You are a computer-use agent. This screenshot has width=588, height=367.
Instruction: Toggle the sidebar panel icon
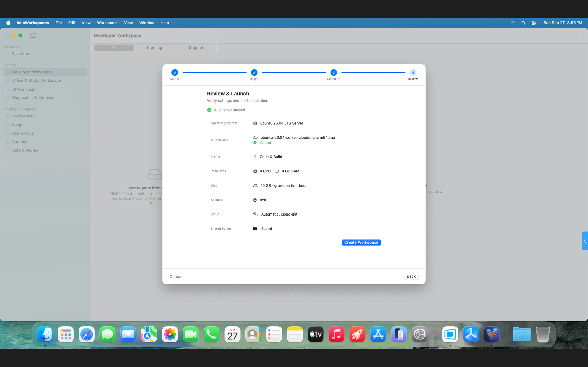(x=33, y=35)
